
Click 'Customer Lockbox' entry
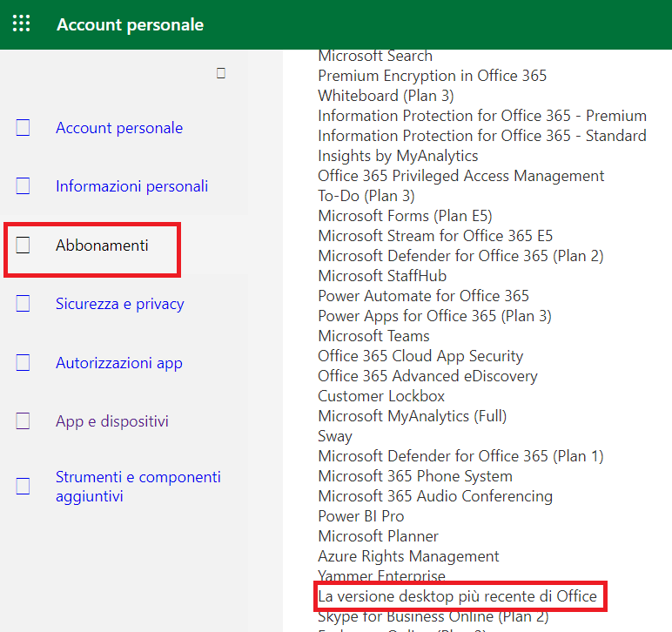click(381, 396)
